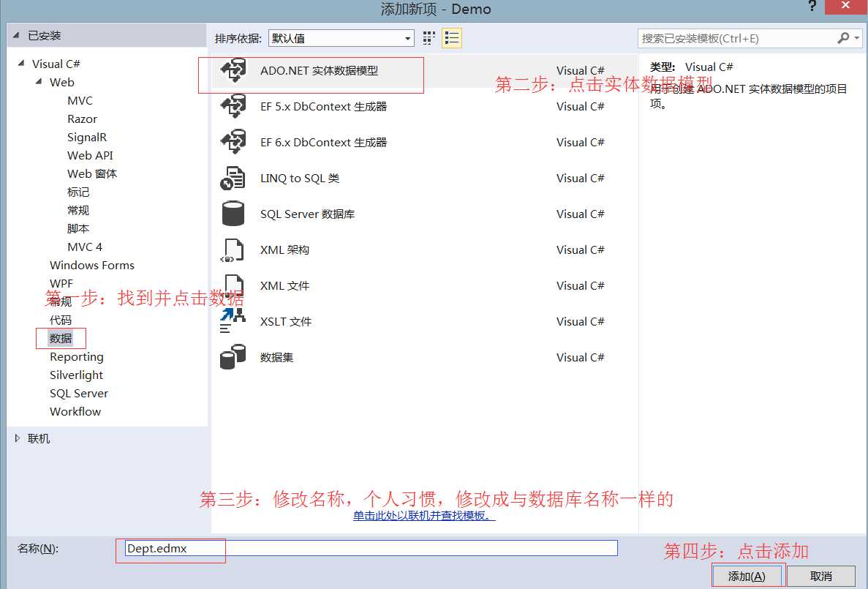Select Windows Forms category
The width and height of the screenshot is (868, 589).
click(92, 266)
